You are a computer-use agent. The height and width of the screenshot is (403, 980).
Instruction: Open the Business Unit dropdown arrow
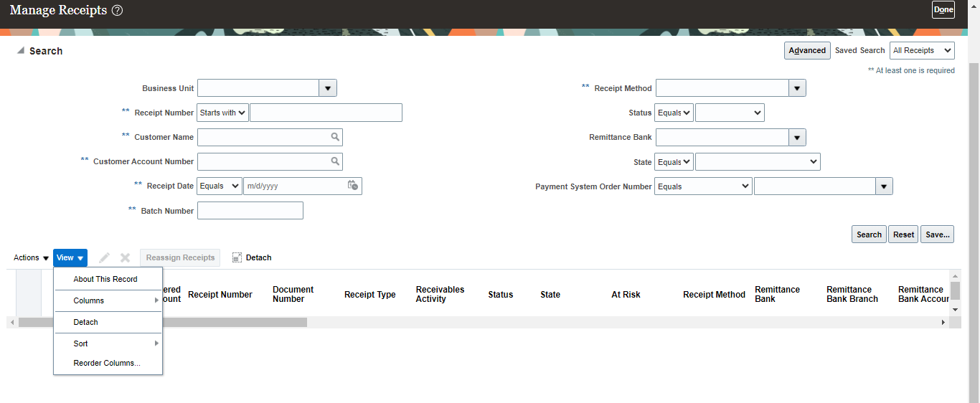[328, 88]
